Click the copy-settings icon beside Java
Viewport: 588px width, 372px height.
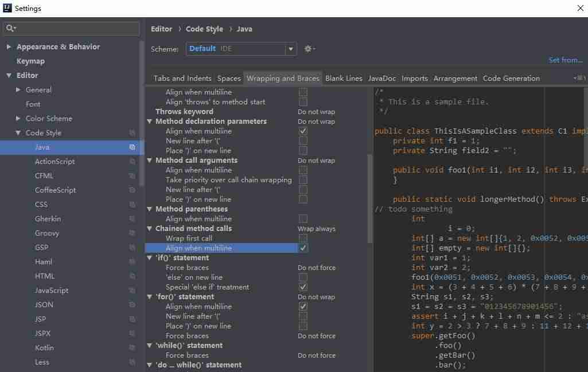pyautogui.click(x=132, y=147)
